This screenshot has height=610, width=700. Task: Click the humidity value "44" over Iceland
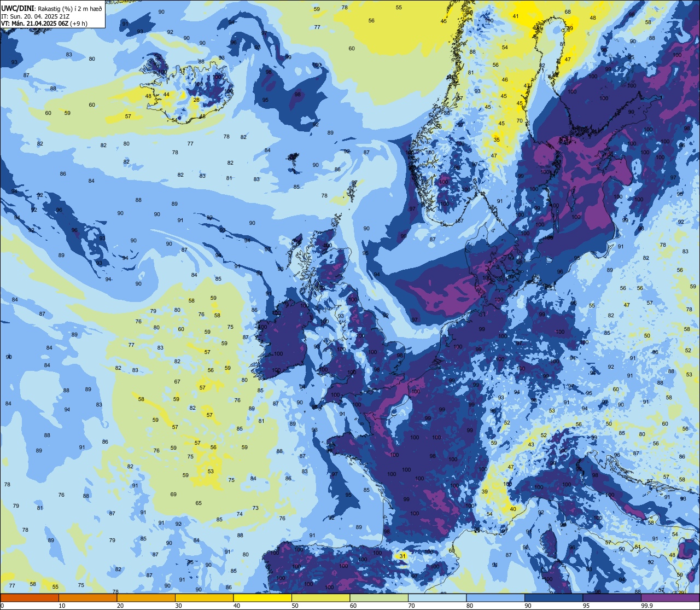point(166,94)
